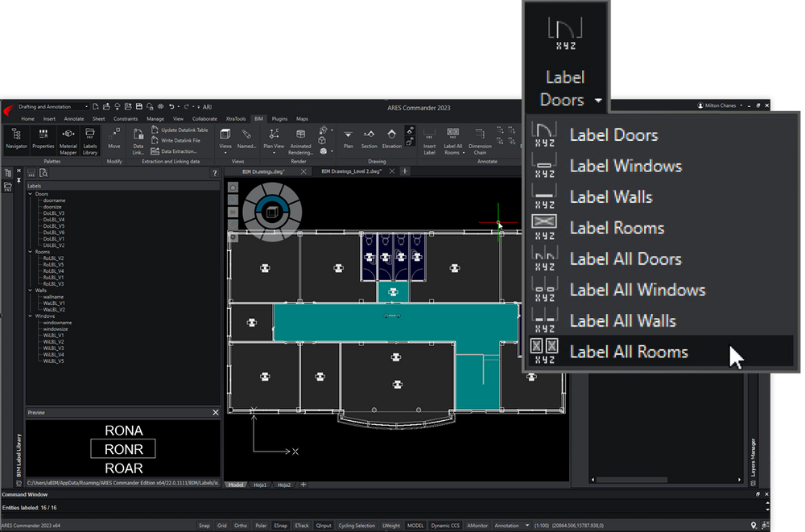Close the Preview panel

(216, 412)
